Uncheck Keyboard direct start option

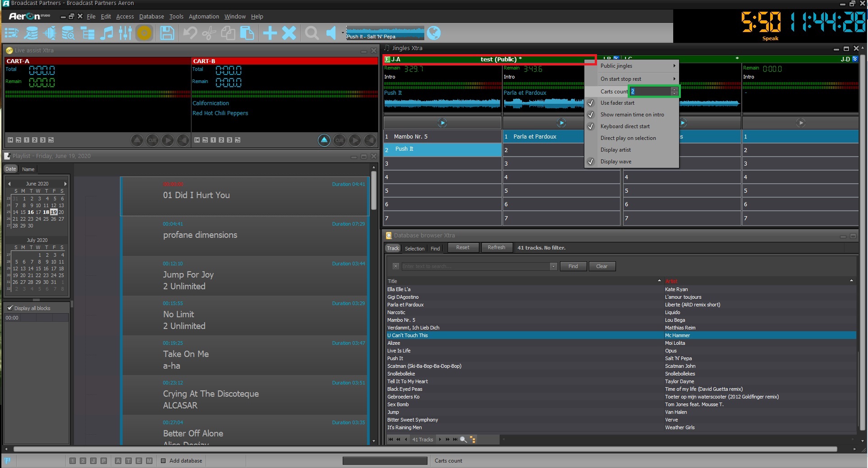pos(625,126)
